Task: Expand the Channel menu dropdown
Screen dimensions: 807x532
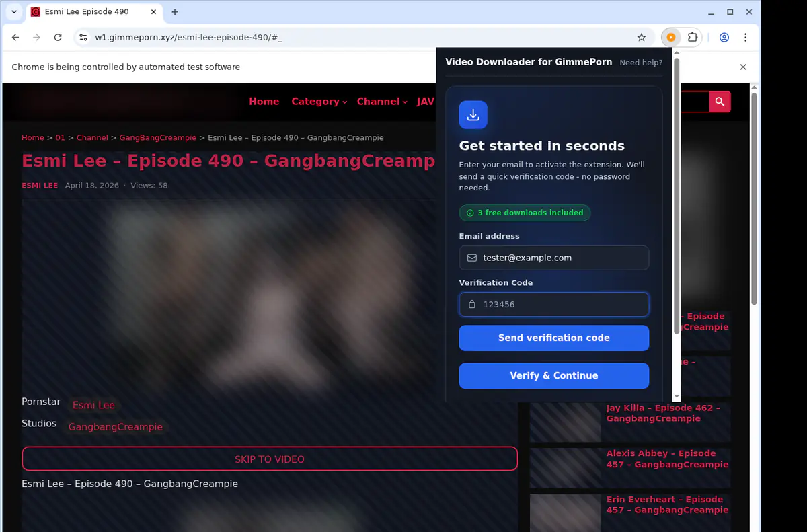Action: [382, 102]
